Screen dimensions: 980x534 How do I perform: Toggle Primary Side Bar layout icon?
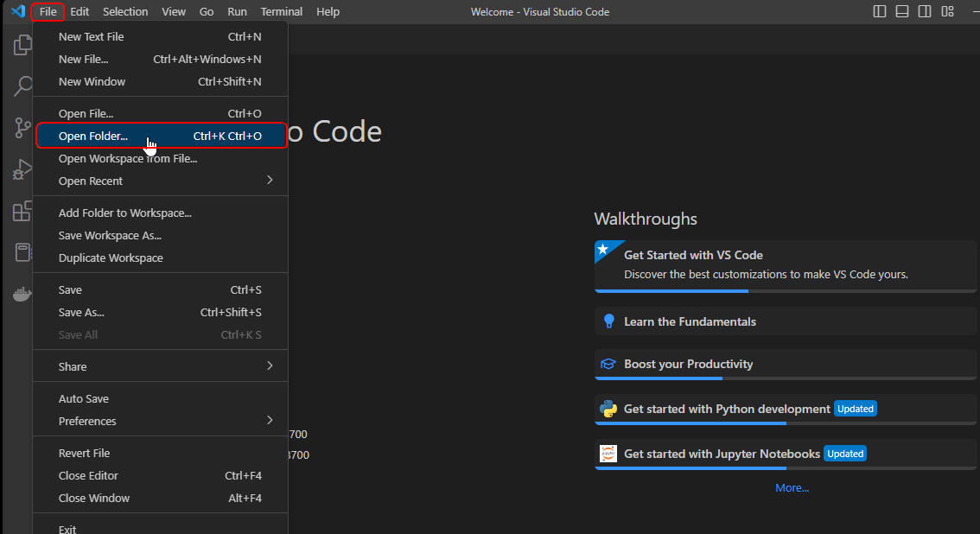pyautogui.click(x=880, y=11)
